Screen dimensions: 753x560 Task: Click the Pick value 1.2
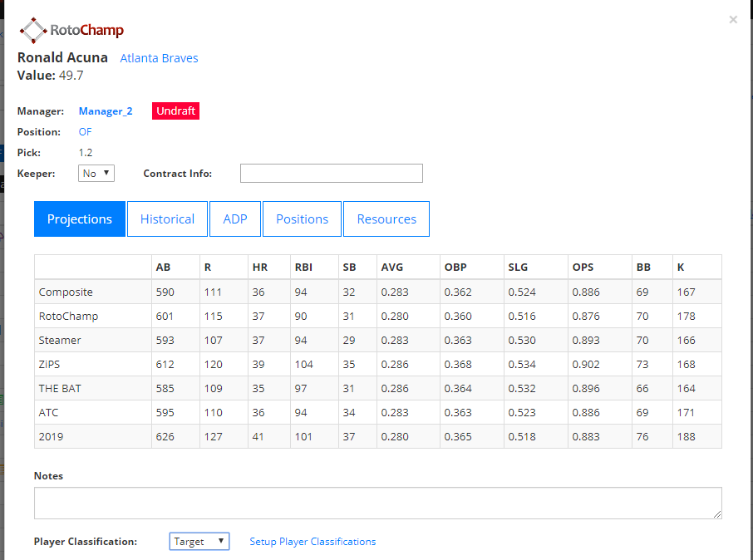86,152
